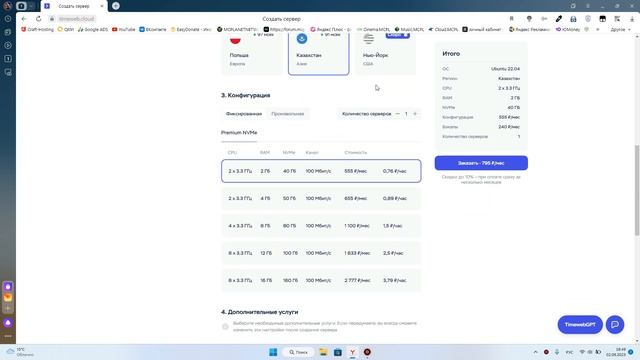
Task: Choose the 2 ГБ RAM 555 ₽/мес plan
Action: pyautogui.click(x=321, y=171)
